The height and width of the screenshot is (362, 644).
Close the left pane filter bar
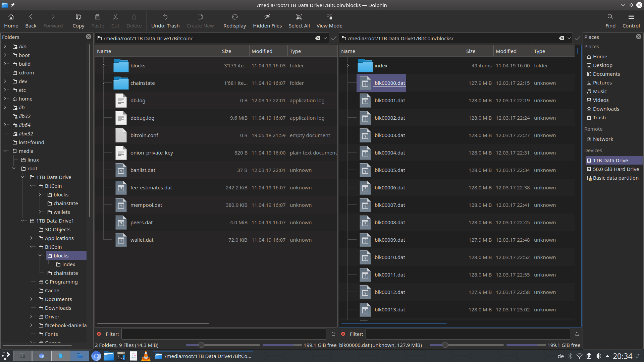(99, 334)
